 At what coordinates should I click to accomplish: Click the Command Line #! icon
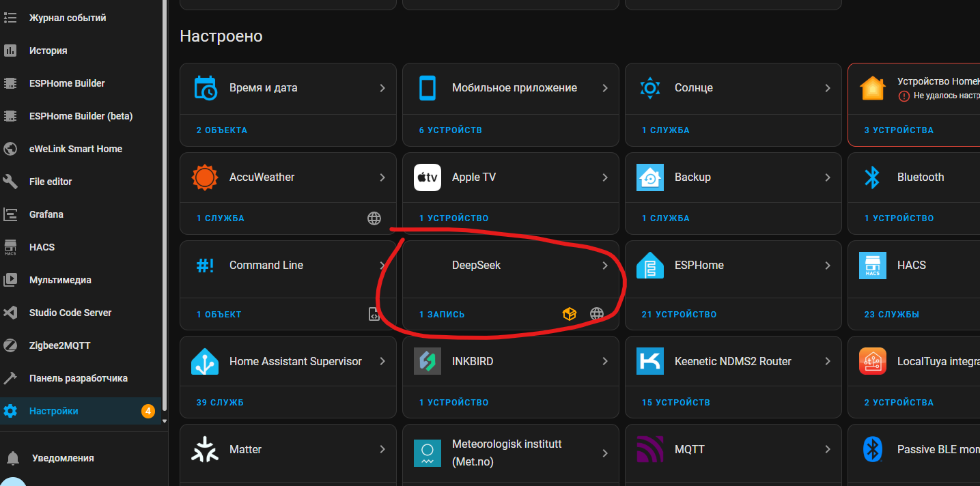pyautogui.click(x=205, y=266)
